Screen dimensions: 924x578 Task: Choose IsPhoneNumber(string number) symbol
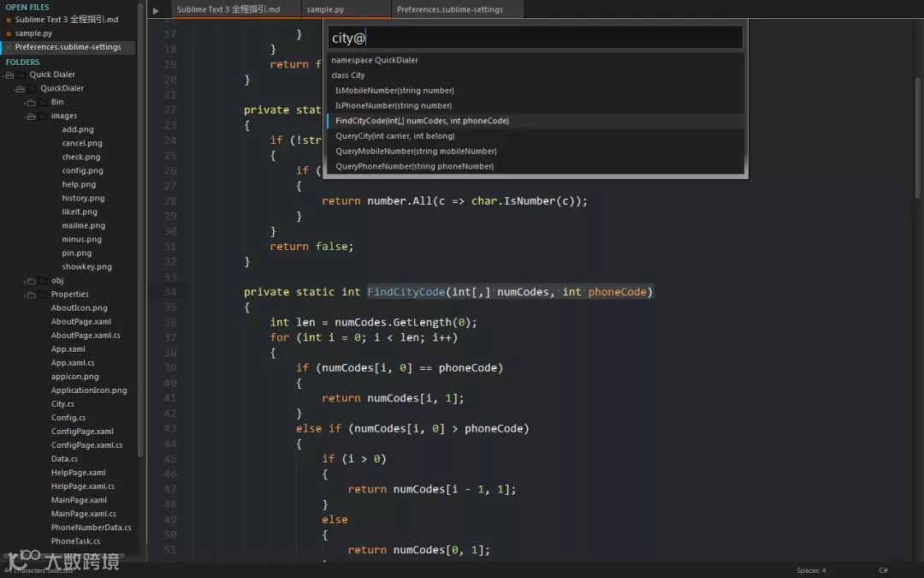(x=535, y=105)
